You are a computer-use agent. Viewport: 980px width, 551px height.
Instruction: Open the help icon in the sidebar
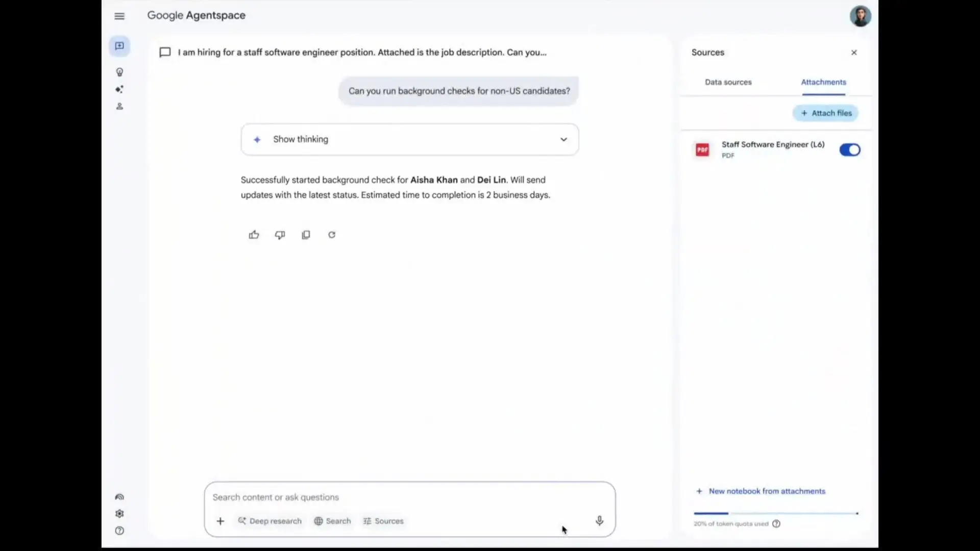click(x=119, y=531)
